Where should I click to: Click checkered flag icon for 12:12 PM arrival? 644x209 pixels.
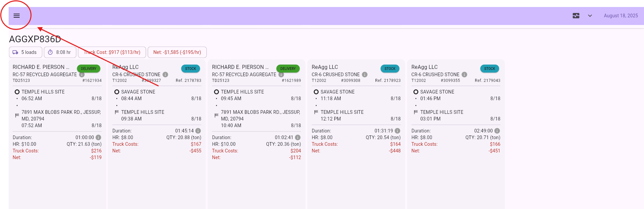pos(316,112)
